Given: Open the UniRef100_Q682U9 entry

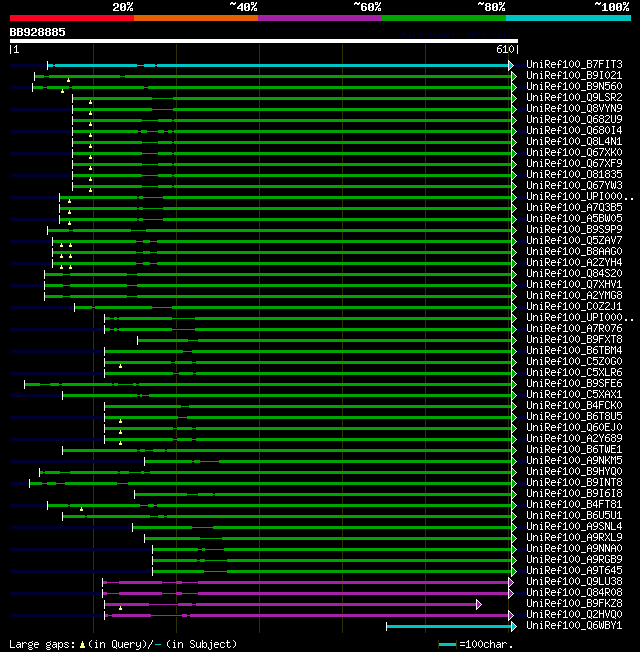Looking at the screenshot, I should tap(574, 120).
